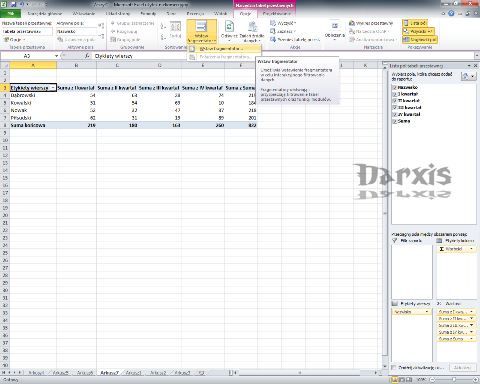Click the Grupuj pole icon
This screenshot has width=480, height=384.
click(113, 39)
